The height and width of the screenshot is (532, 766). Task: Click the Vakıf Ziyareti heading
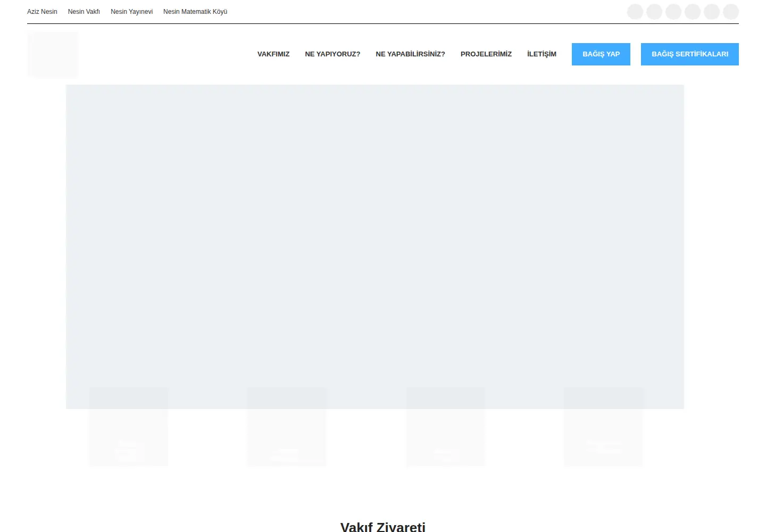383,527
